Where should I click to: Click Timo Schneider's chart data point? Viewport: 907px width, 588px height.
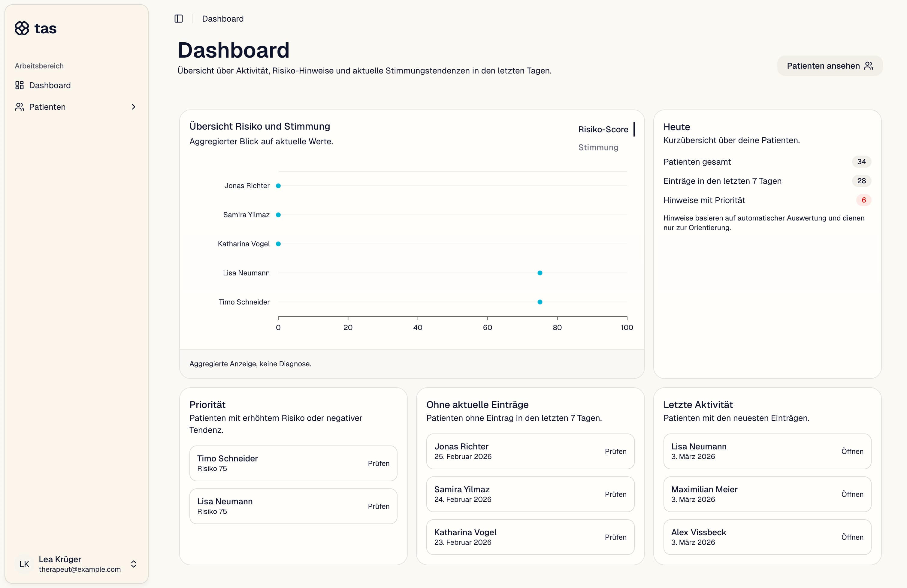click(540, 302)
